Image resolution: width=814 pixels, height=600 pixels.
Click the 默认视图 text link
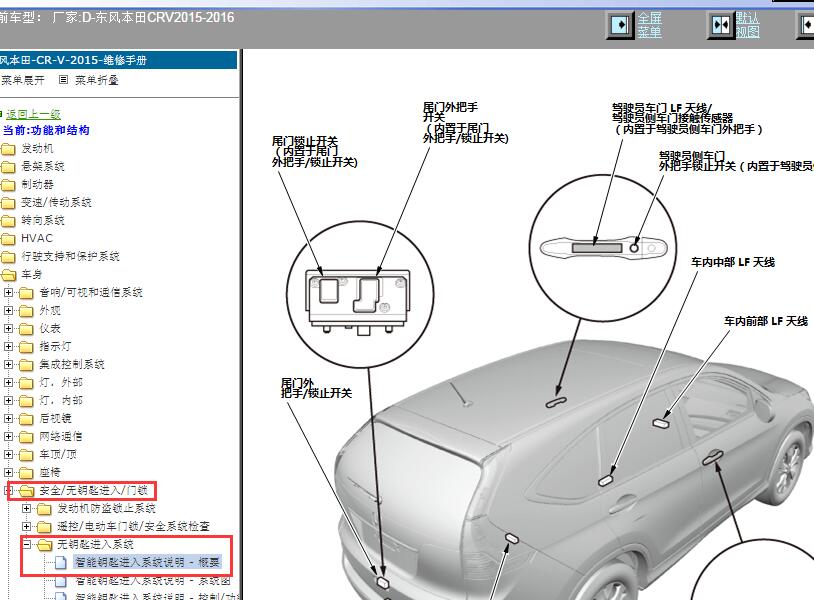[x=748, y=25]
